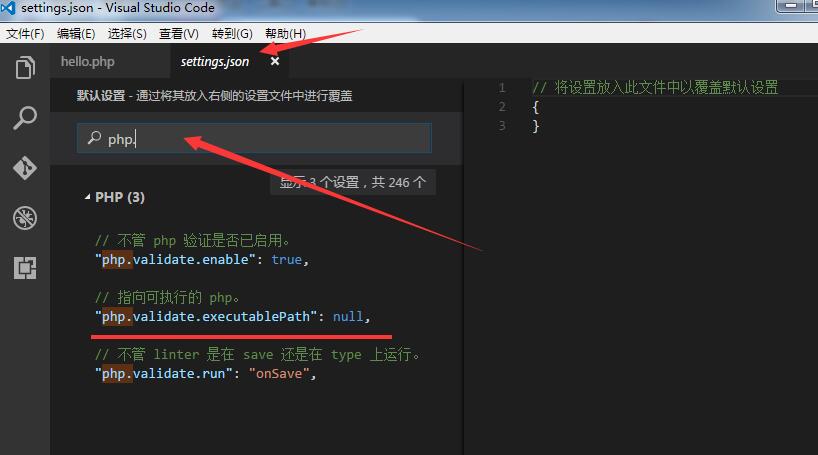Click the Visual Studio Code logo icon
Image resolution: width=818 pixels, height=455 pixels.
pyautogui.click(x=8, y=8)
